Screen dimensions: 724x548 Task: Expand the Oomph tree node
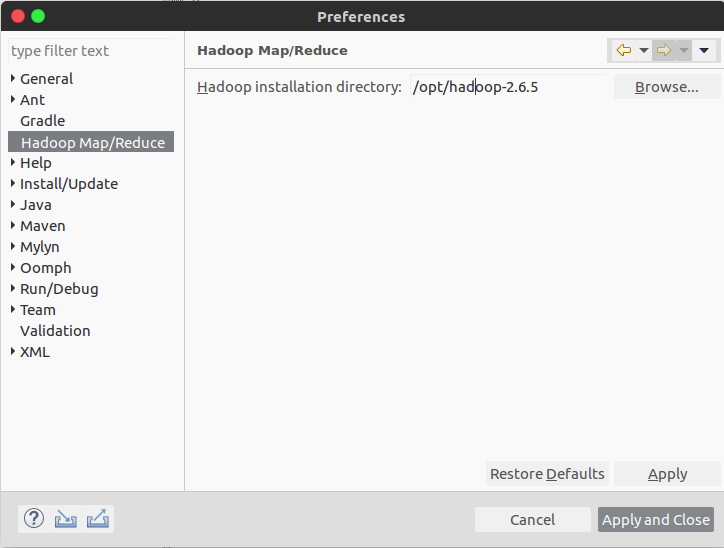click(x=13, y=267)
